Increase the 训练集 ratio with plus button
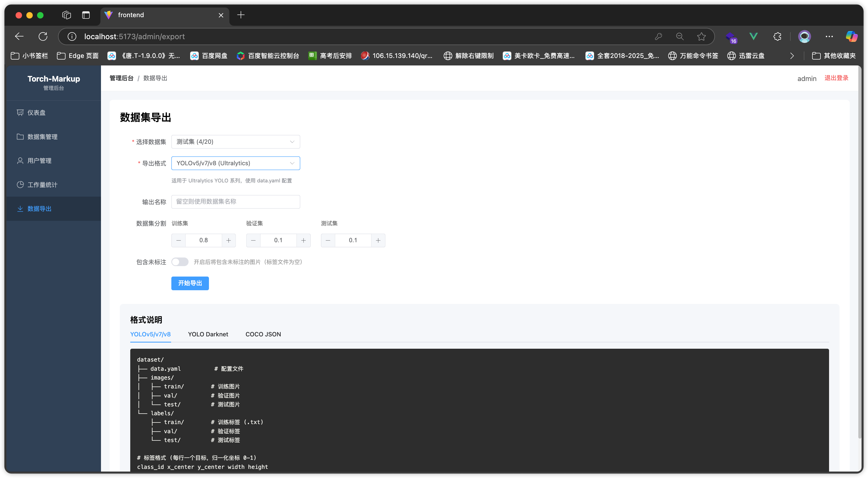Viewport: 868px width, 478px height. [x=229, y=240]
